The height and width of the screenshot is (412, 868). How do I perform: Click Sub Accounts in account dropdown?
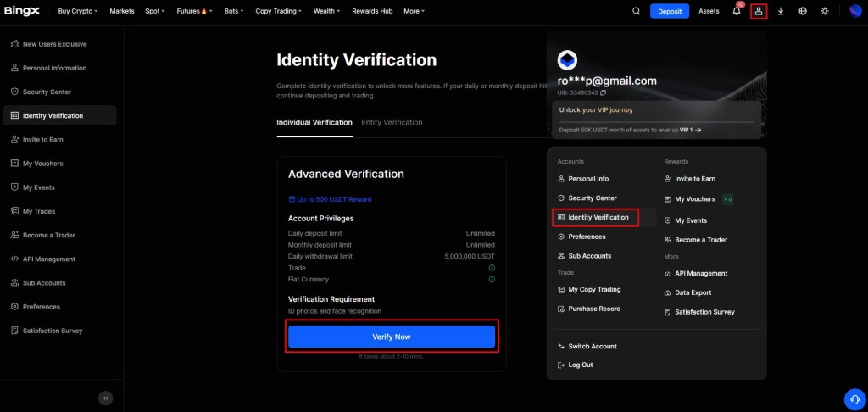coord(585,256)
